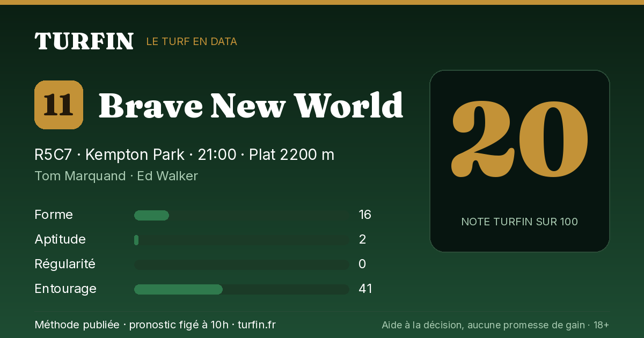Select the Brave New World title
Viewport: 644px width, 338px height.
click(251, 105)
